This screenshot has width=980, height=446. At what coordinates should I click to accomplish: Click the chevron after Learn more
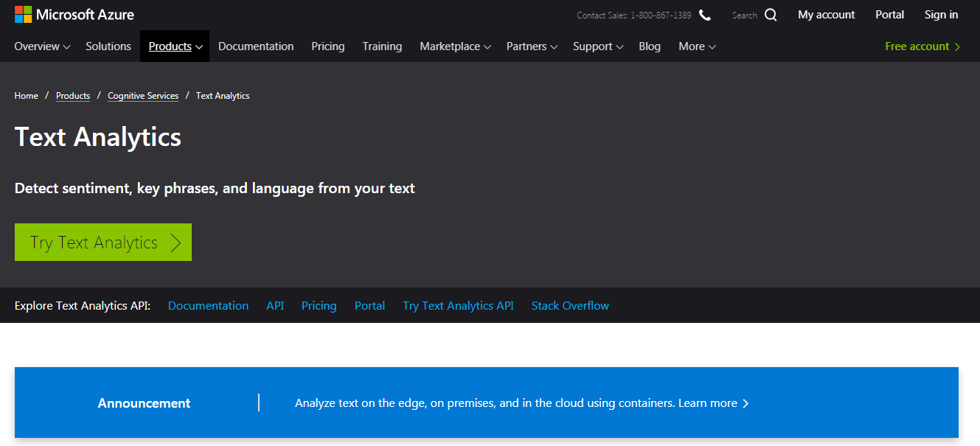tap(746, 403)
